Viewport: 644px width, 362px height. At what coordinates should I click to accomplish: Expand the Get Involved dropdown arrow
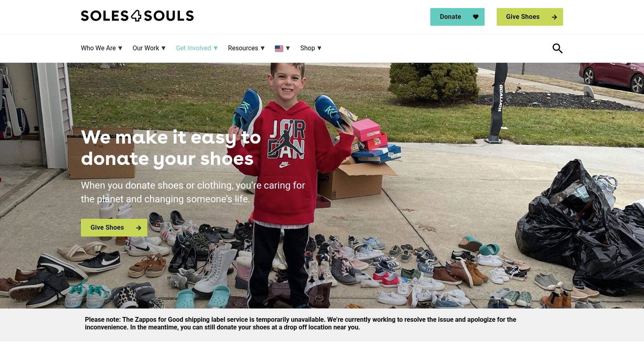(215, 48)
